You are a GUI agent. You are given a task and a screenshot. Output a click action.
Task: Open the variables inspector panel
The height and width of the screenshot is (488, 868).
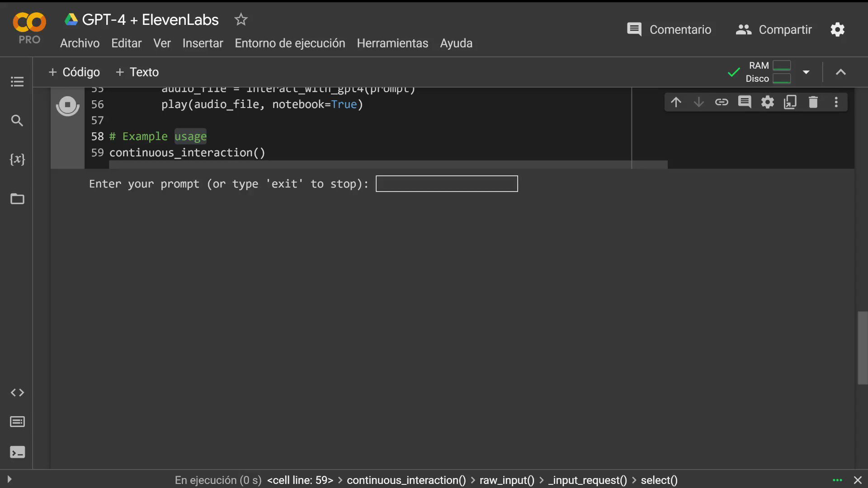pos(17,159)
